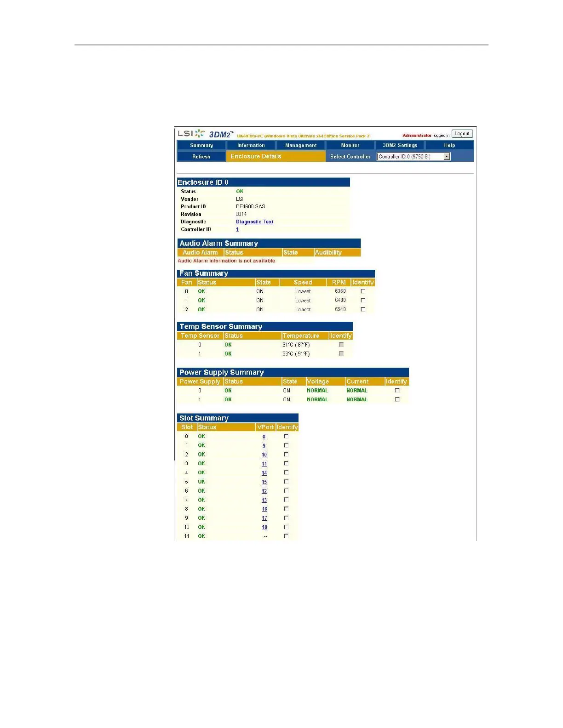Check Identify for slot 3
Image resolution: width=563 pixels, height=728 pixels.
point(286,463)
